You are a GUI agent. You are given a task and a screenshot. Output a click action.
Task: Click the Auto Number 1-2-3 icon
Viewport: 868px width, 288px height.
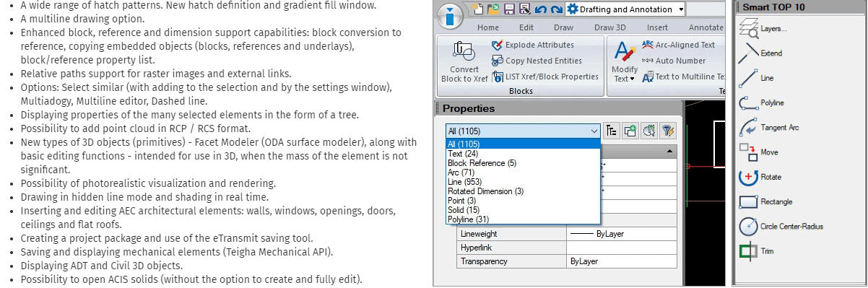coord(648,61)
